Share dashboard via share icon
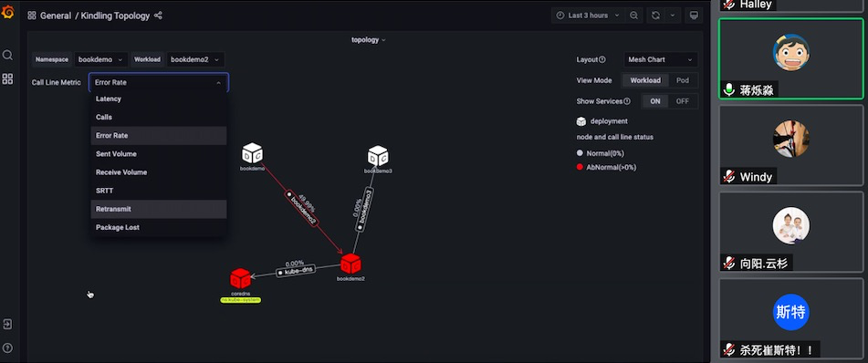The image size is (868, 363). [158, 16]
